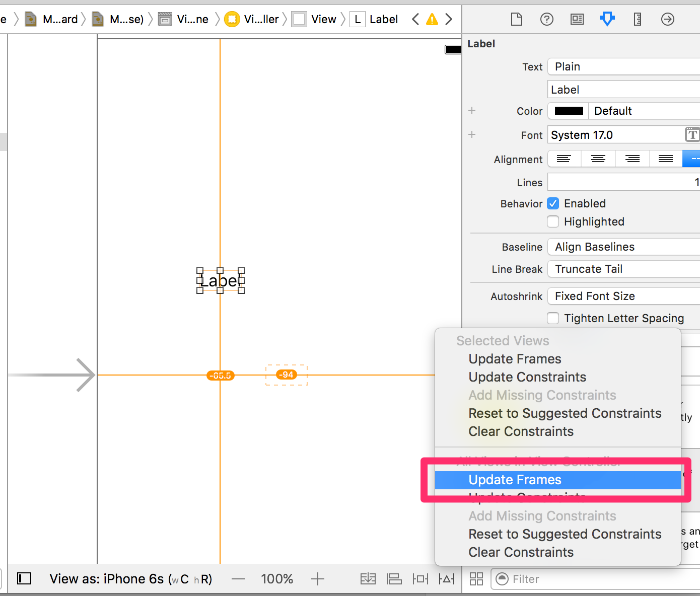Click the Vi...ller view controller breadcrumb
Screen dimensions: 700x596
[251, 19]
